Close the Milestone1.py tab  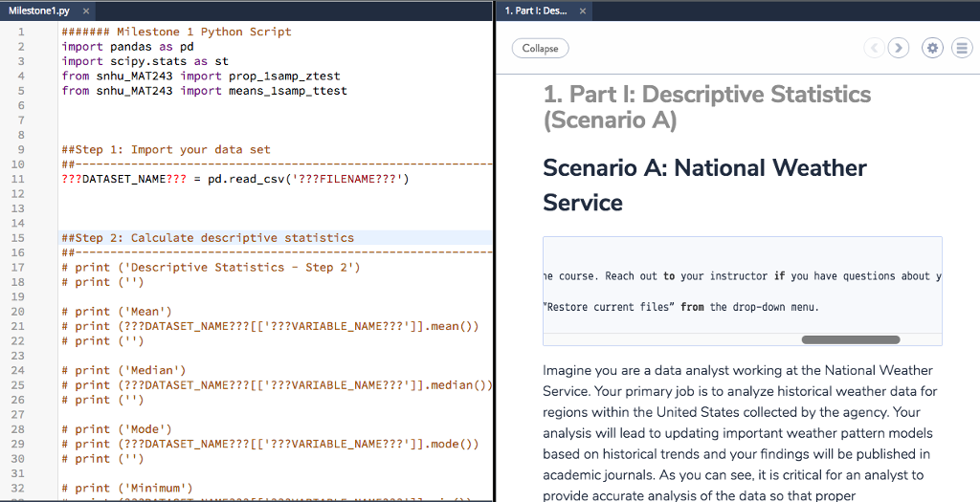[x=85, y=11]
